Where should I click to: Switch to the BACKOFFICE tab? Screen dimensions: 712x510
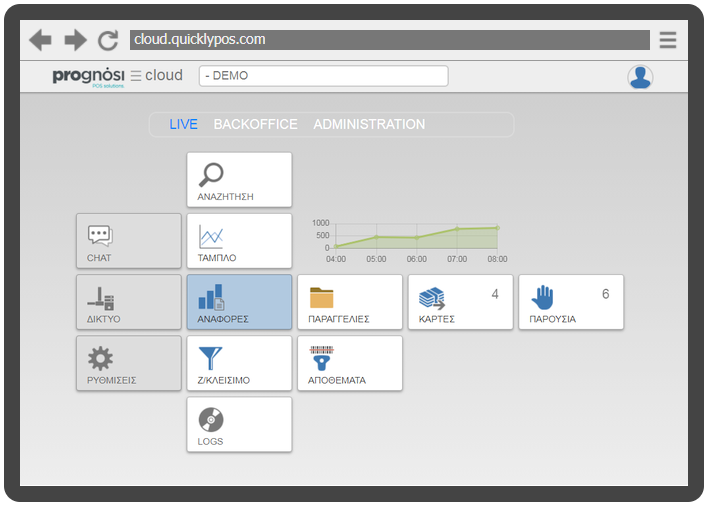click(255, 125)
